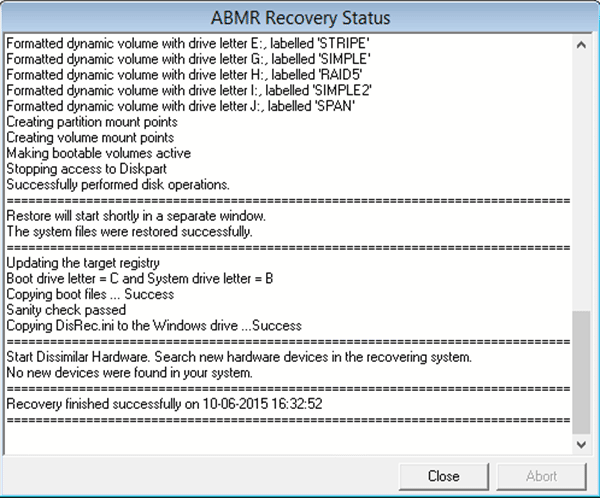Click the 'Copying DisRec.ini' log line
This screenshot has height=498, width=600.
pyautogui.click(x=154, y=325)
